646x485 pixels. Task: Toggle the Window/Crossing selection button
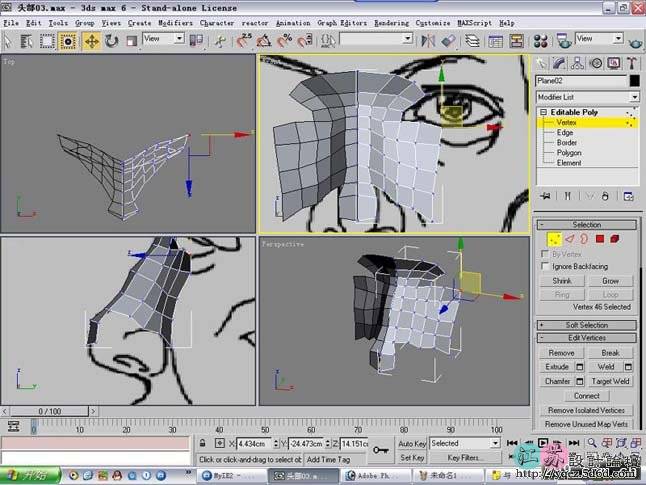pyautogui.click(x=68, y=41)
